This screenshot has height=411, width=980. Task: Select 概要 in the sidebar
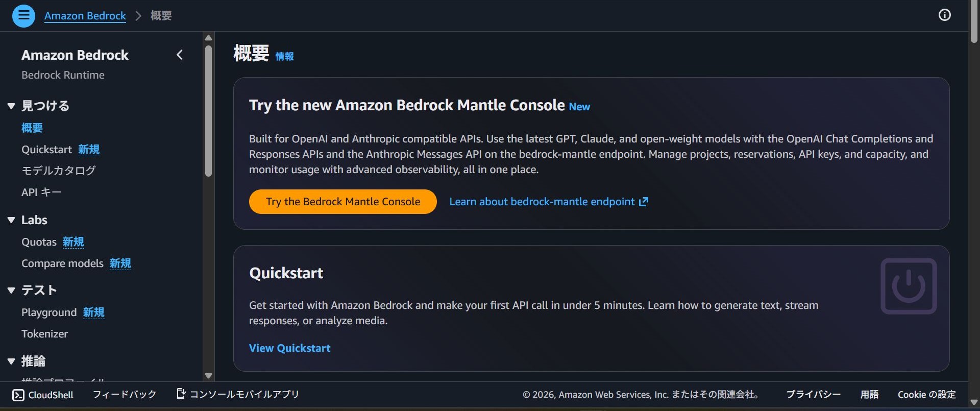point(32,128)
